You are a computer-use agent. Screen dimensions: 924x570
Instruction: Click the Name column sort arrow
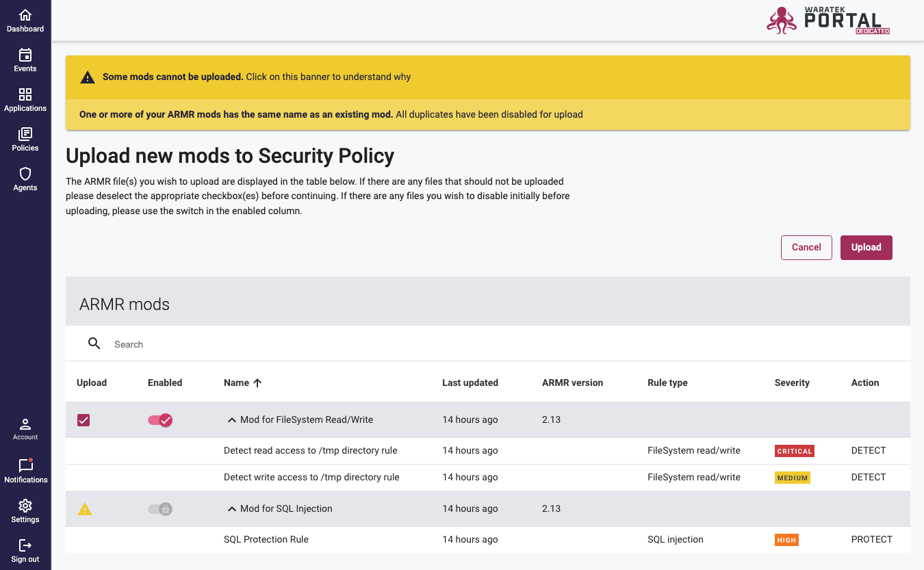(x=257, y=383)
